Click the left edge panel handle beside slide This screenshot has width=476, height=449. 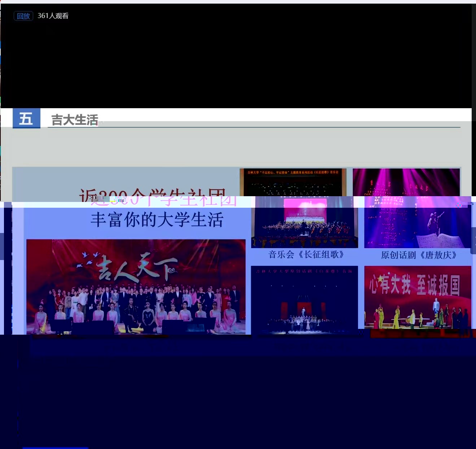pyautogui.click(x=2, y=246)
